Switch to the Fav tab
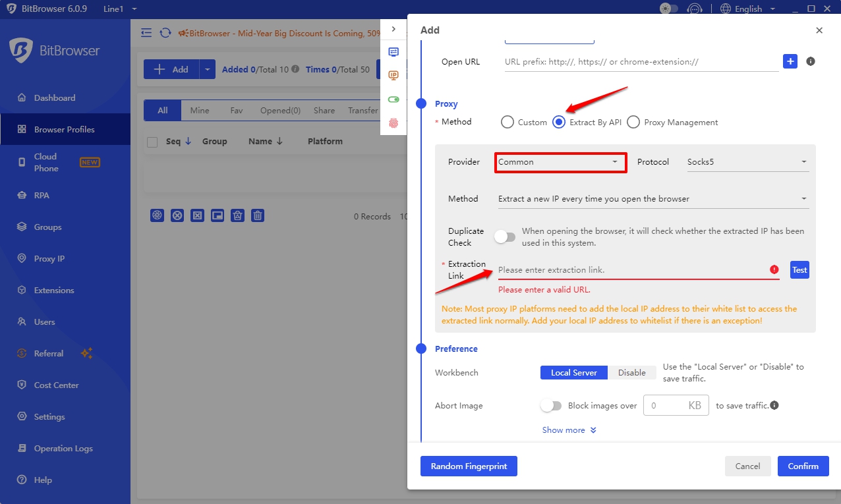Screen dimensions: 841x504 [x=237, y=111]
